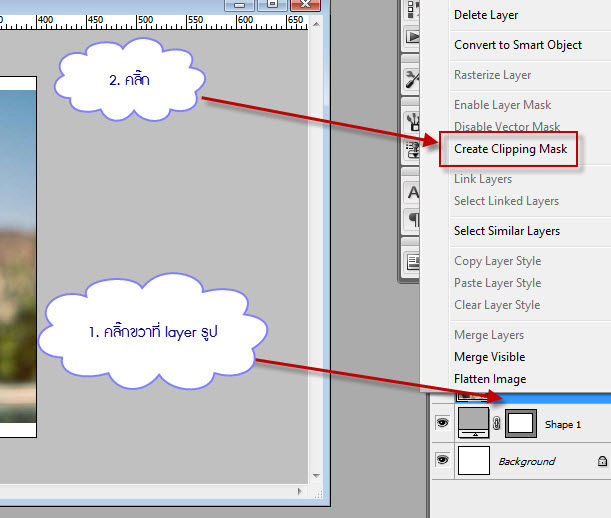Click Disable Vector Mask in the menu
This screenshot has width=611, height=518.
(x=507, y=126)
